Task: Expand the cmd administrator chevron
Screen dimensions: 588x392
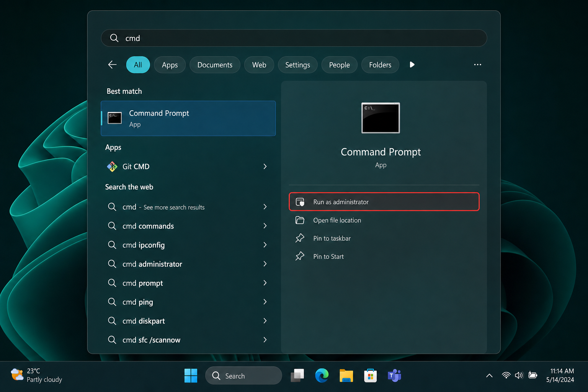Action: (x=265, y=264)
